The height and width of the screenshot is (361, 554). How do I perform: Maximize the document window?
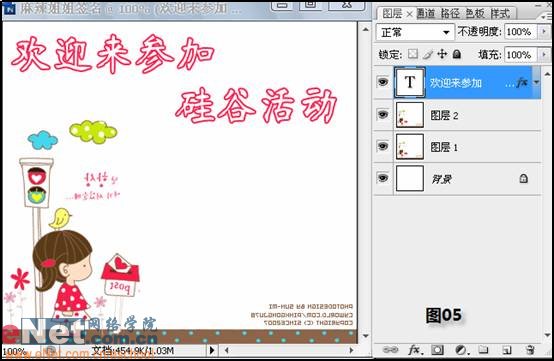[311, 4]
